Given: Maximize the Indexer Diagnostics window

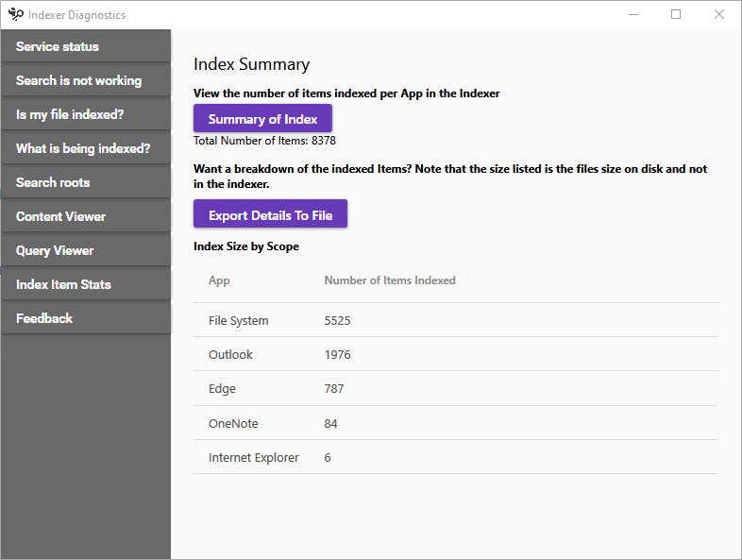Looking at the screenshot, I should (676, 14).
